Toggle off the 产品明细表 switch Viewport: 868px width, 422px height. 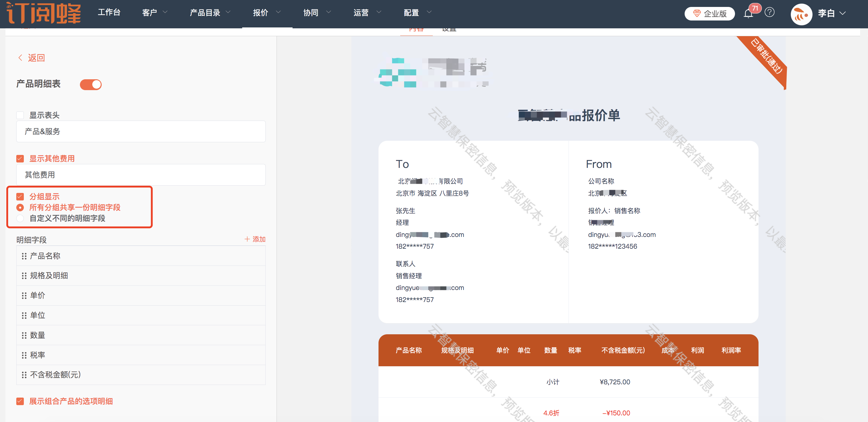[x=91, y=84]
